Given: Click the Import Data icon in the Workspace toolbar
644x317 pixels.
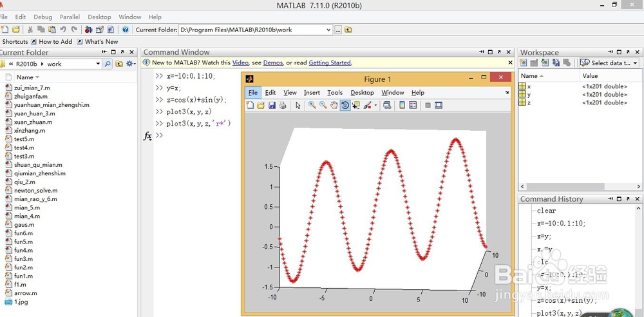Looking at the screenshot, I should click(545, 63).
